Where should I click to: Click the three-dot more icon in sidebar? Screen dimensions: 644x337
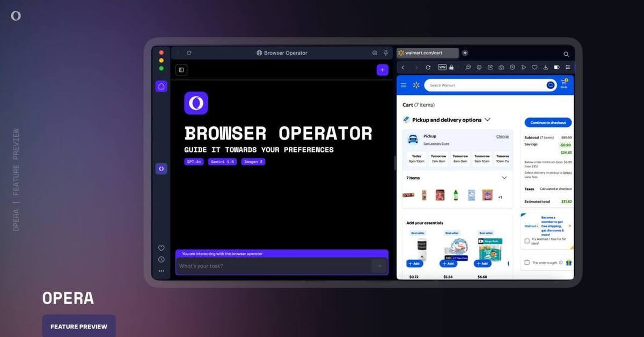(161, 271)
